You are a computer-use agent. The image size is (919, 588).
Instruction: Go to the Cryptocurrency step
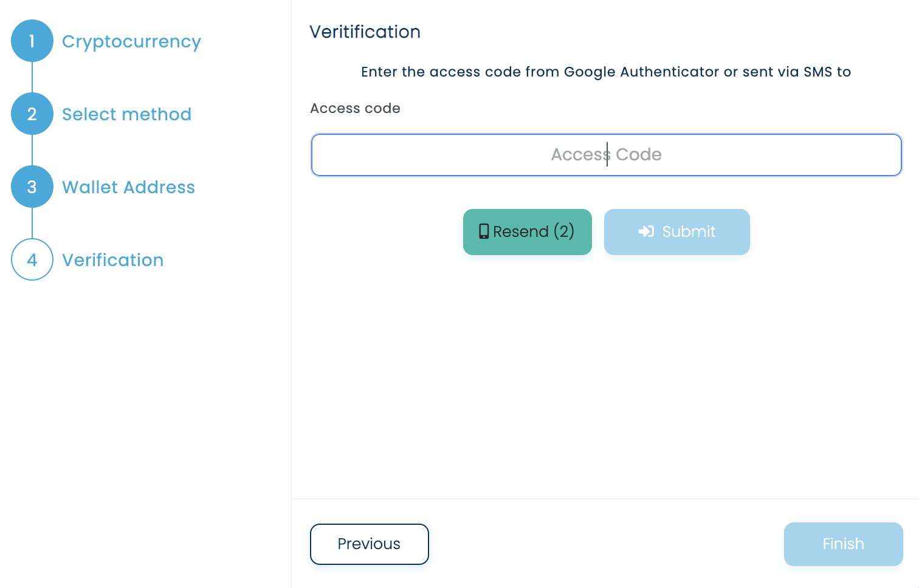point(131,41)
